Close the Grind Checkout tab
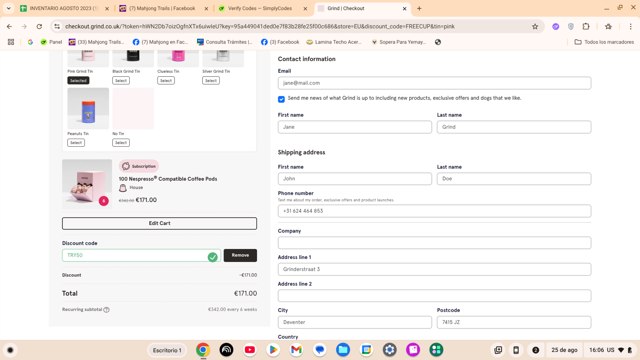Image resolution: width=640 pixels, height=360 pixels. (404, 8)
